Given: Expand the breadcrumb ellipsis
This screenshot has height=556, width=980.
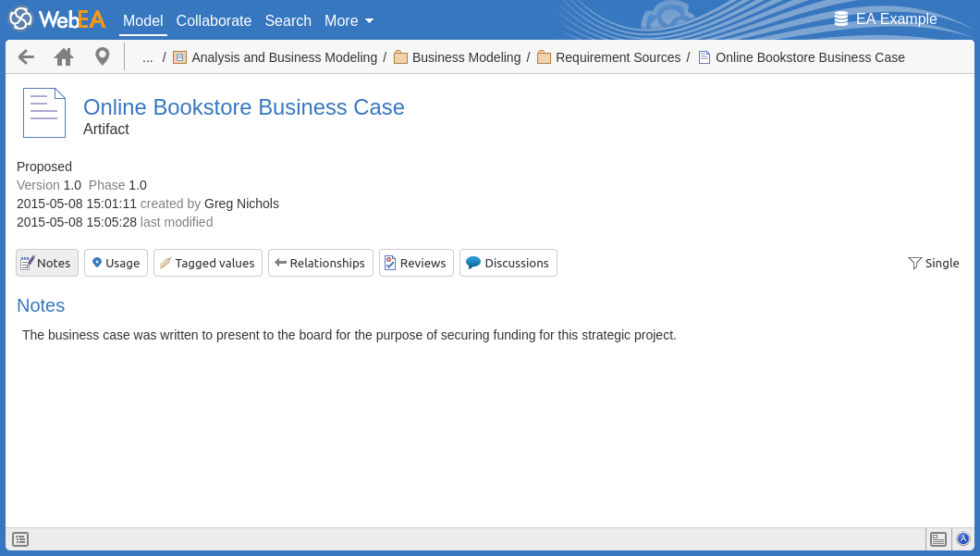Looking at the screenshot, I should (148, 57).
